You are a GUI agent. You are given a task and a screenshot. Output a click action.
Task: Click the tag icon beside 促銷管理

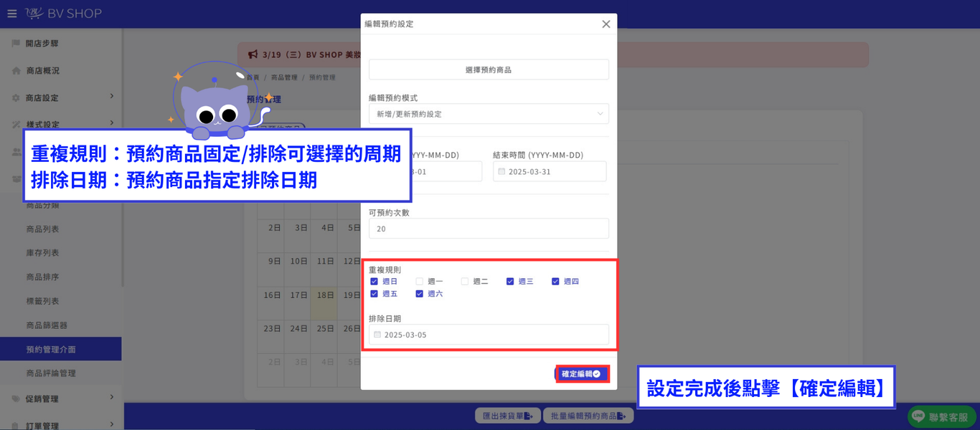[x=16, y=398]
